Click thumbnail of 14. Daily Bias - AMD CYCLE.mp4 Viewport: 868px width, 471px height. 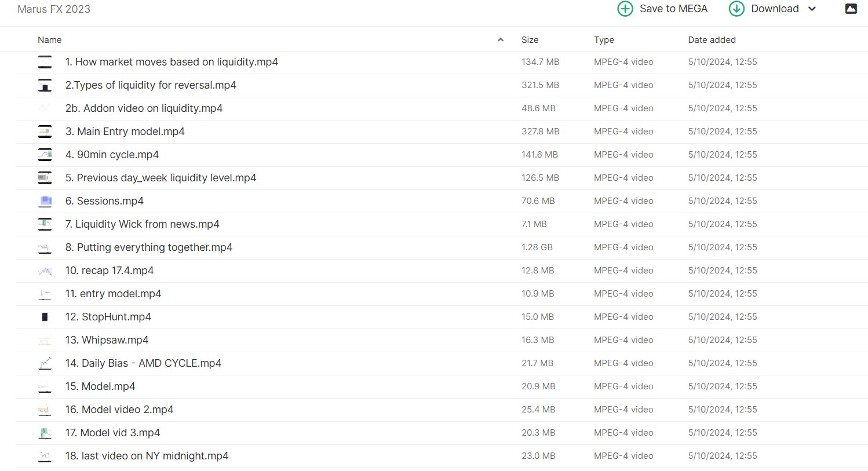[45, 363]
